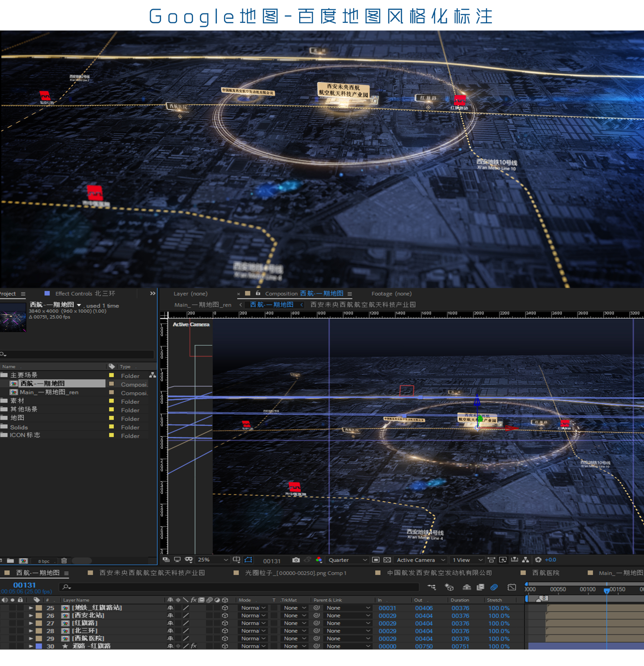Open the TrkMat dropdown for layer 28
This screenshot has width=644, height=666.
pyautogui.click(x=294, y=631)
